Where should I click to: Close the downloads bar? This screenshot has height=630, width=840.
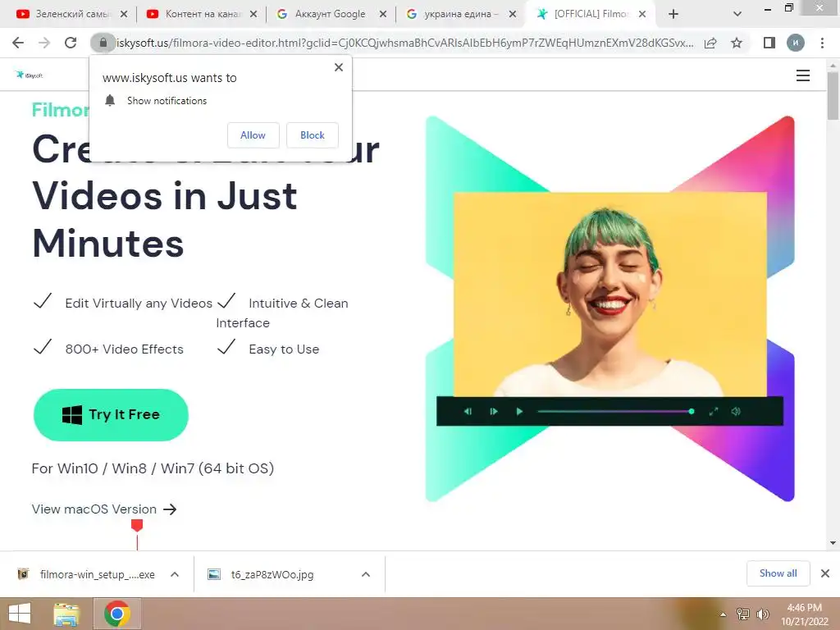825,573
